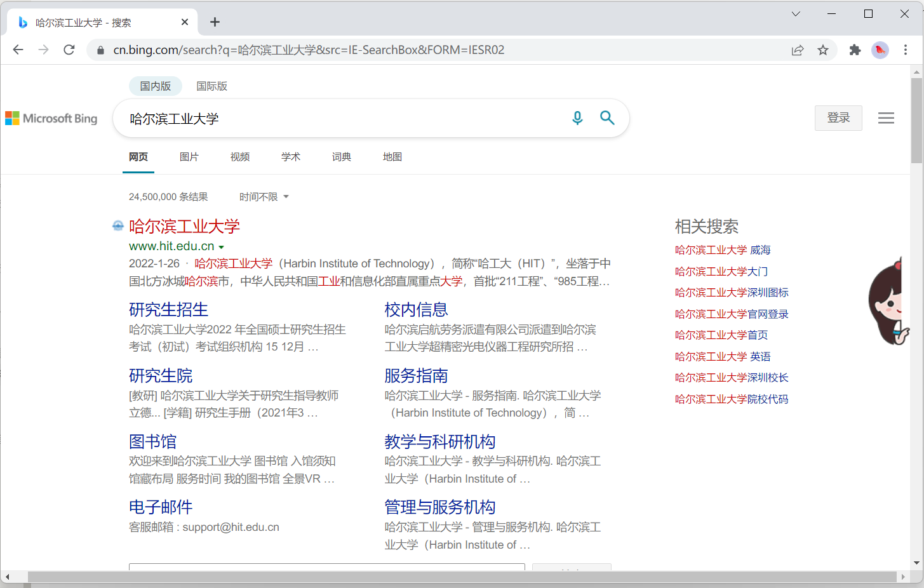The image size is (924, 588).
Task: Open the browser extensions puzzle icon
Action: (855, 50)
